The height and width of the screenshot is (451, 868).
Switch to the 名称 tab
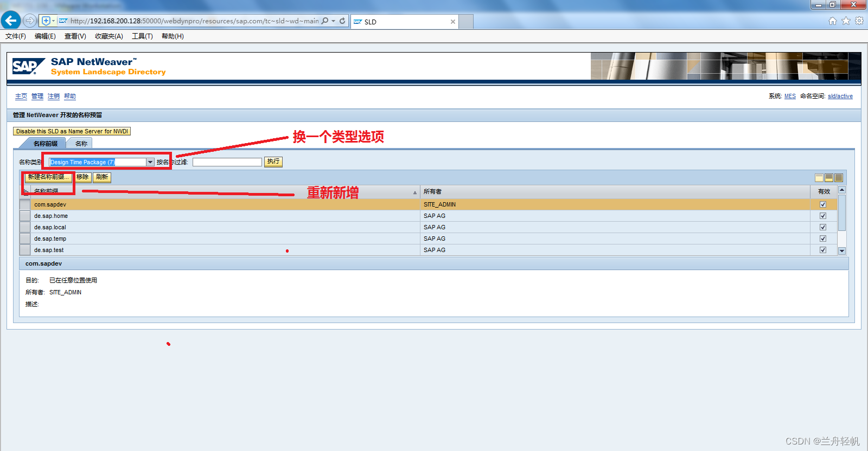(x=81, y=144)
